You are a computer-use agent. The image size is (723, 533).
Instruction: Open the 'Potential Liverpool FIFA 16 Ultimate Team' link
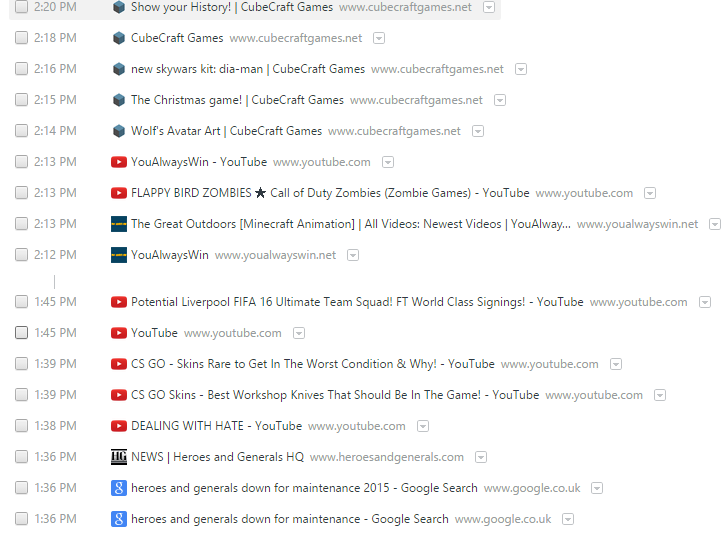coord(357,302)
